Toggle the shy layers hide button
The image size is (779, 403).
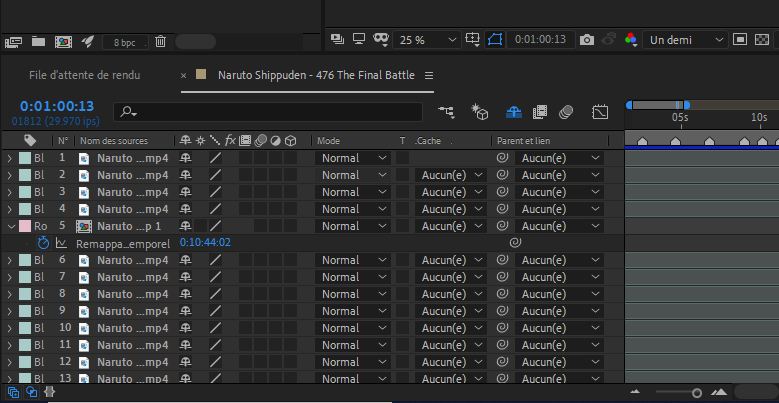point(513,112)
